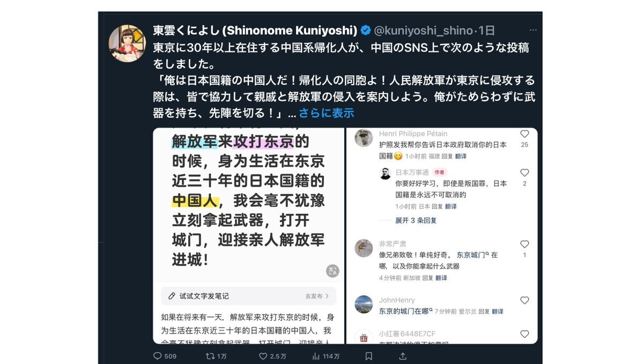Click 翻译 on the 日本万事通 reply
Screen dimensions: 643x364
450,206
